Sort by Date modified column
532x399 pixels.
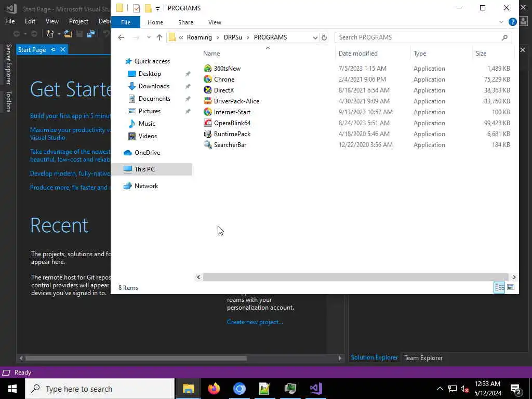358,54
